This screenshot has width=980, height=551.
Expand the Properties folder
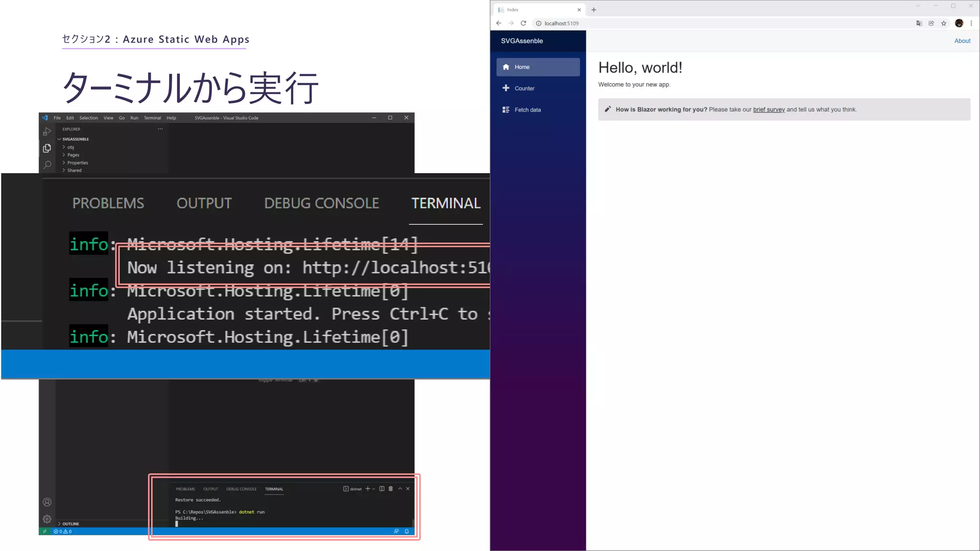(x=78, y=163)
